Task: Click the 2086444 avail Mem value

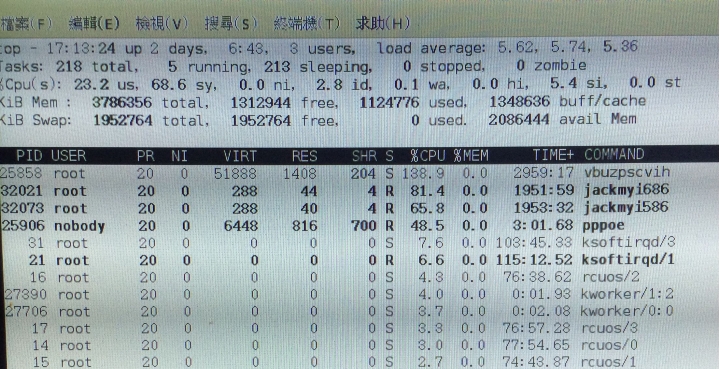Action: pyautogui.click(x=519, y=119)
